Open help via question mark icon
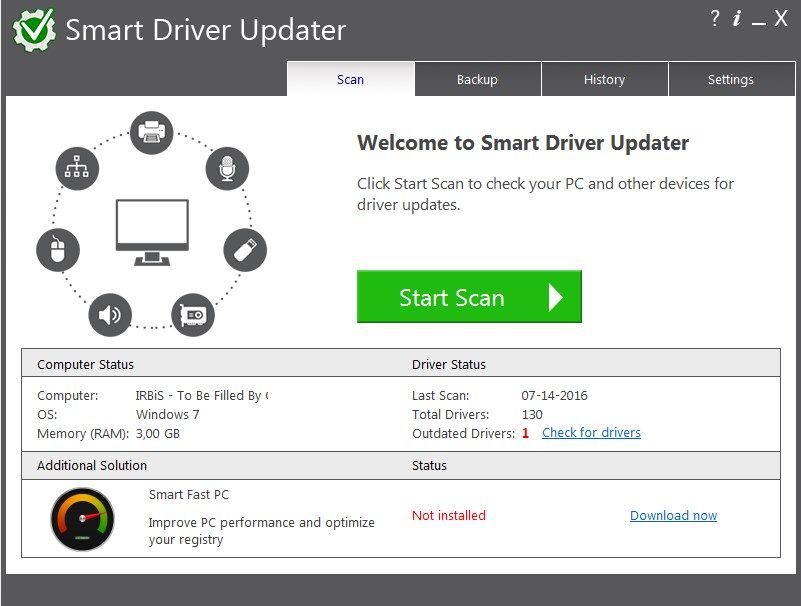The width and height of the screenshot is (801, 606). coord(715,19)
